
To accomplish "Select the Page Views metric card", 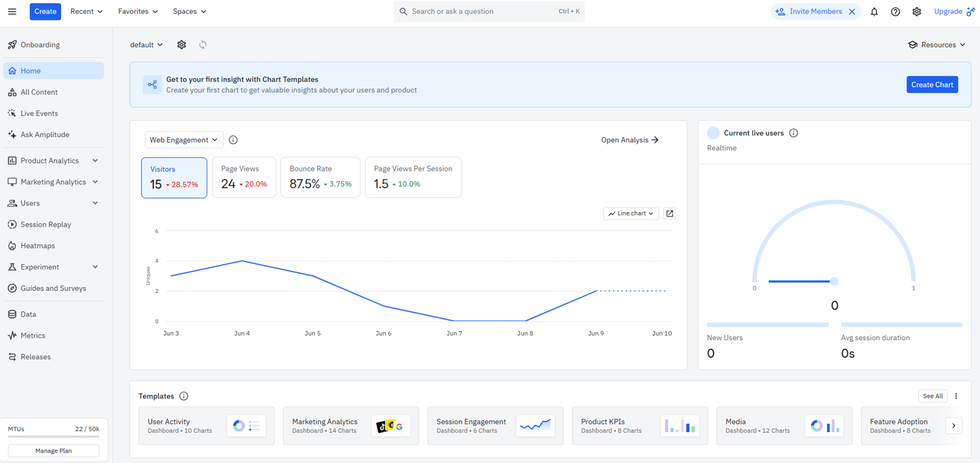I will (x=244, y=177).
